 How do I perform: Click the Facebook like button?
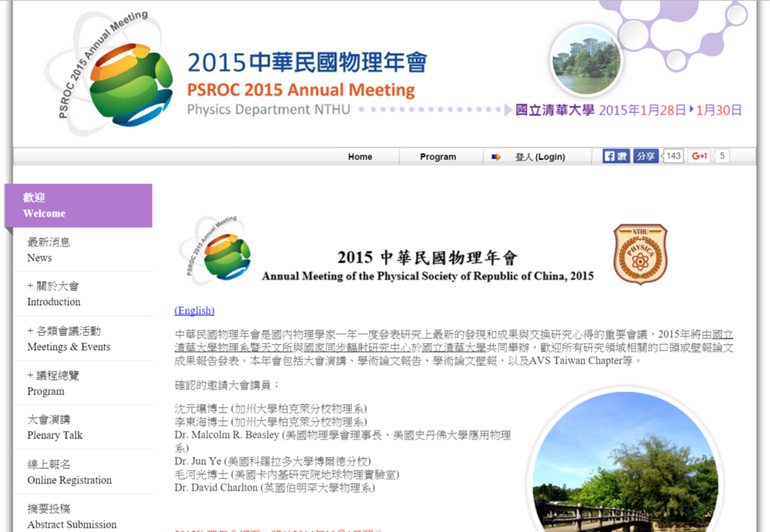[x=616, y=156]
